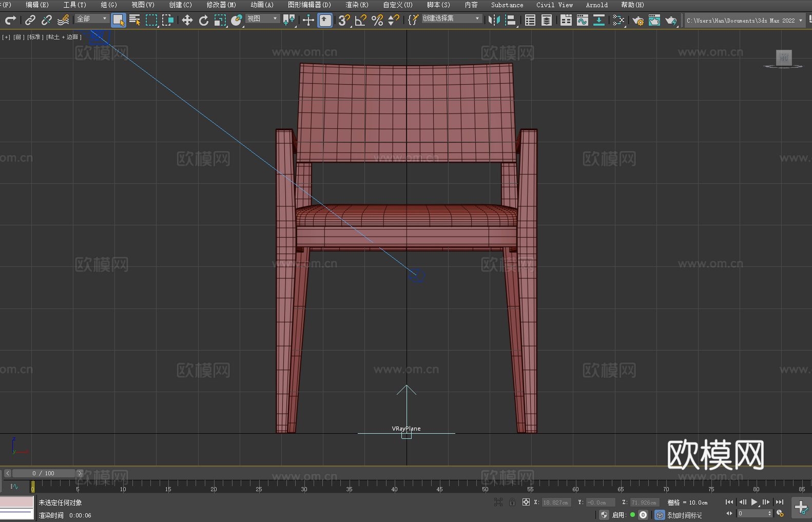
Task: Activate the Select Object tool
Action: click(x=119, y=20)
